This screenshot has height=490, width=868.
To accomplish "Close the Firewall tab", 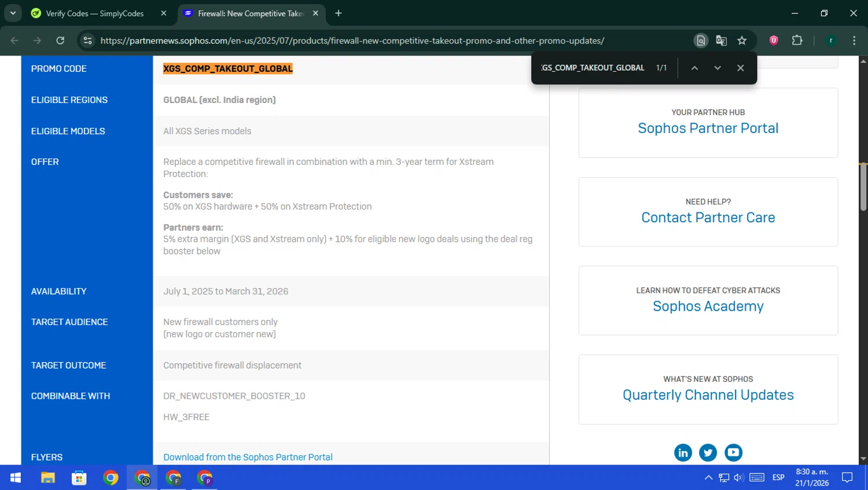I will coord(315,13).
